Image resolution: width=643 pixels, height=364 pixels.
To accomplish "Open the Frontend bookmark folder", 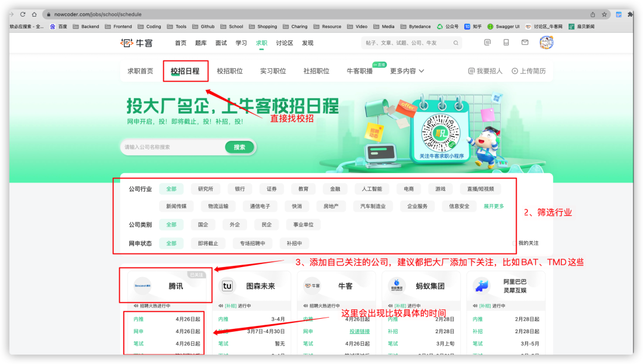I will tap(118, 27).
